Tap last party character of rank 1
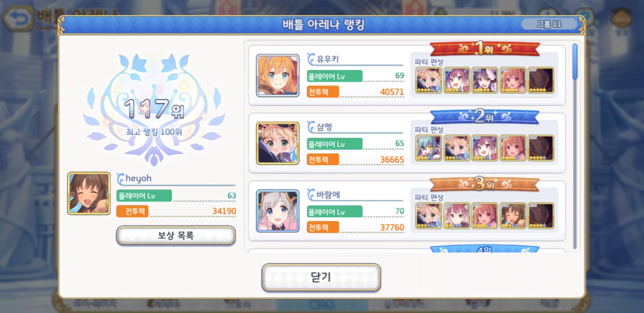Screen dimensions: 644x313 pos(541,80)
